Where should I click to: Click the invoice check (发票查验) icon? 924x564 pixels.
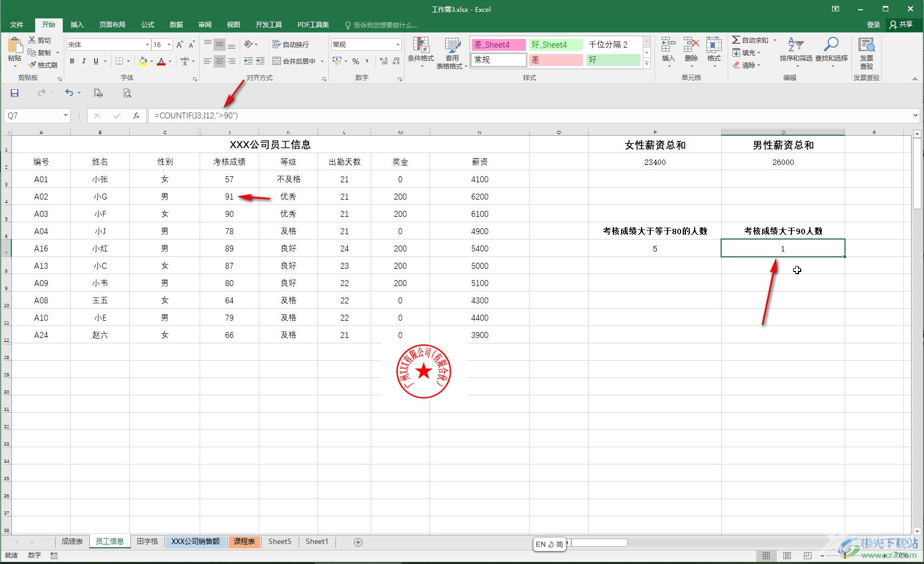(x=867, y=45)
